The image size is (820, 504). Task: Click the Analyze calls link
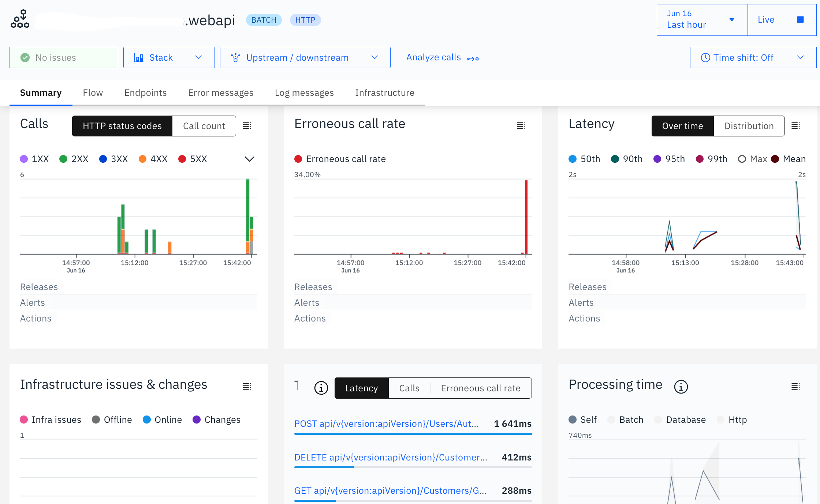tap(433, 57)
